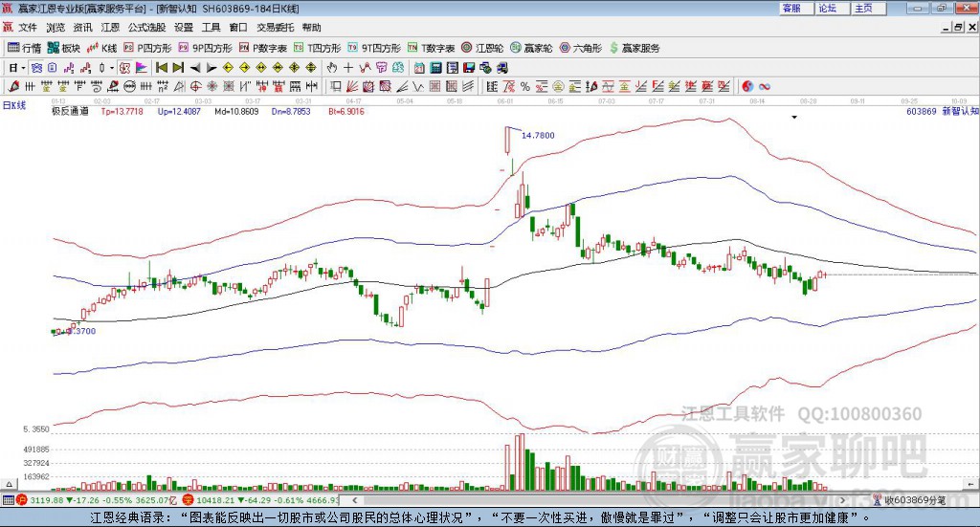980x527 pixels.
Task: Click the 客服 button in title bar
Action: pyautogui.click(x=796, y=8)
